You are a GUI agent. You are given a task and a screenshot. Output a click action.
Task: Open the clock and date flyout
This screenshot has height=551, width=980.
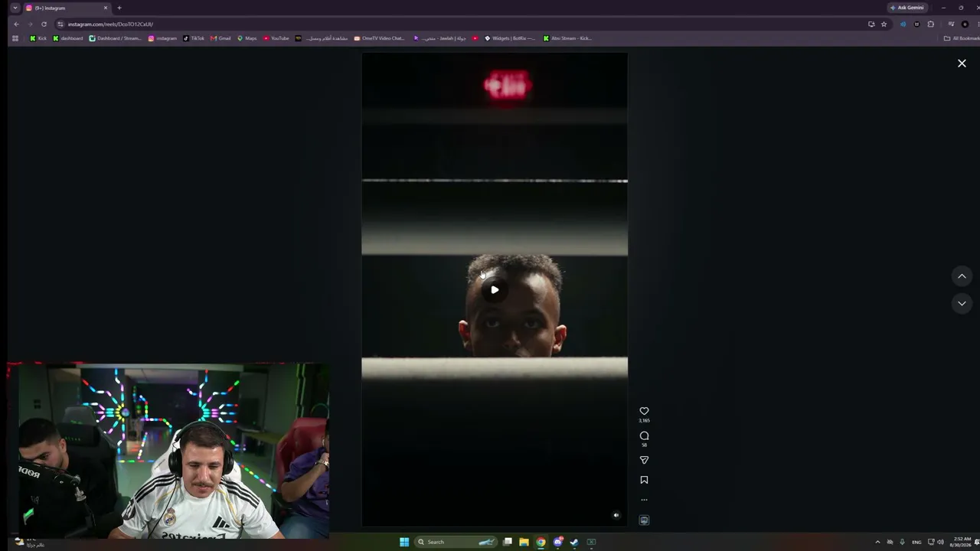(962, 542)
